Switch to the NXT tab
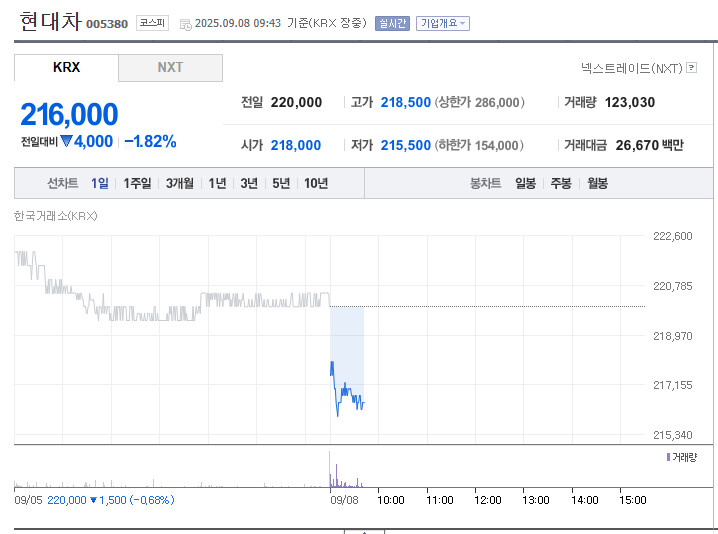 (170, 67)
